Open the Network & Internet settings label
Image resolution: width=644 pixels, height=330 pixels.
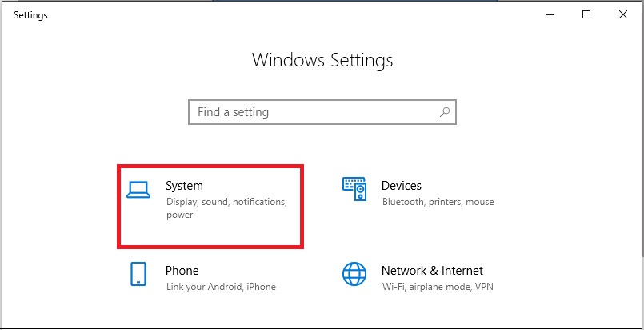pyautogui.click(x=432, y=271)
